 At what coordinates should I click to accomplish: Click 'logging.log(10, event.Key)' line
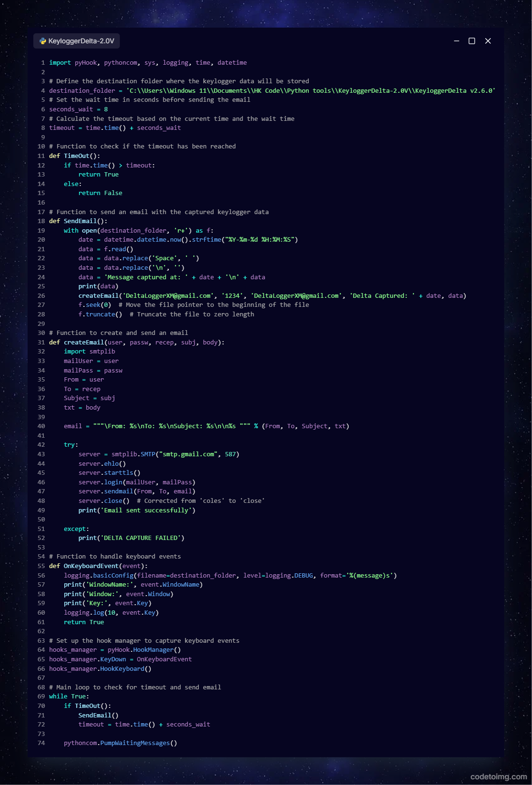tap(111, 613)
